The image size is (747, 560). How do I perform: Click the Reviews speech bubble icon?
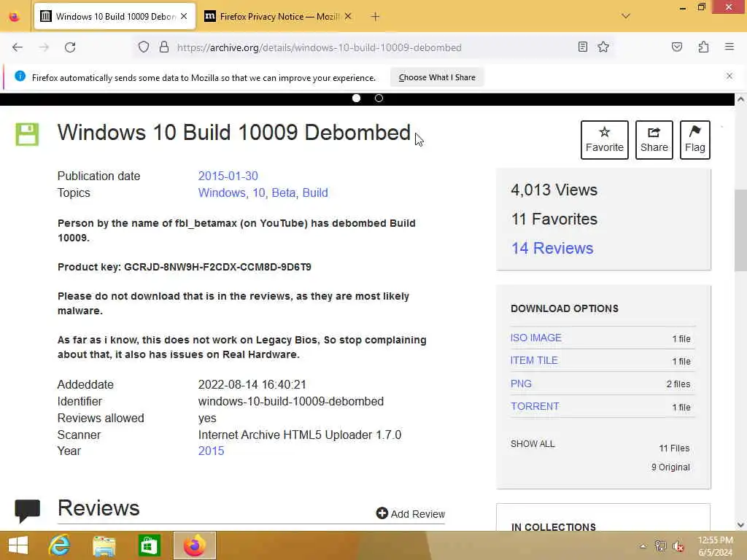(x=27, y=510)
